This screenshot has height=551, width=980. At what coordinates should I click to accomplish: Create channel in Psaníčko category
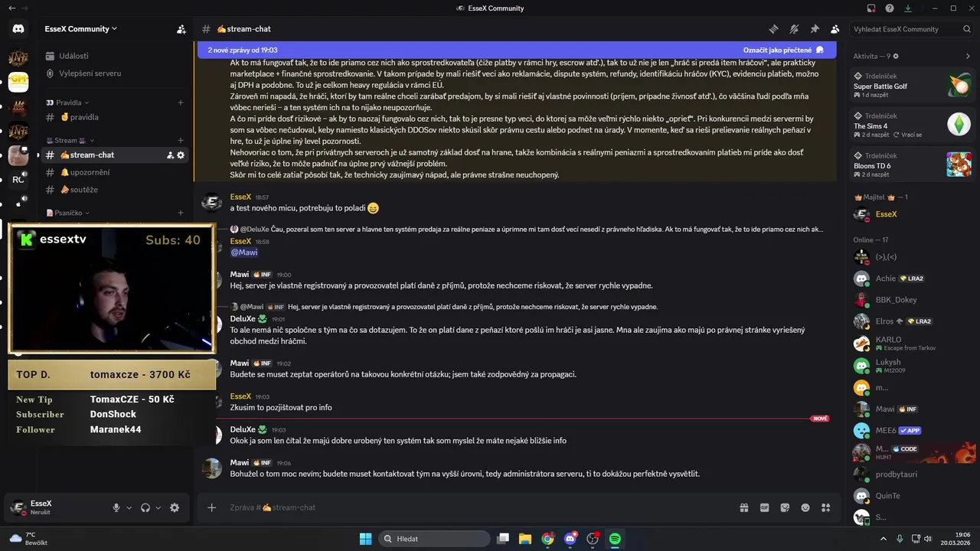181,213
